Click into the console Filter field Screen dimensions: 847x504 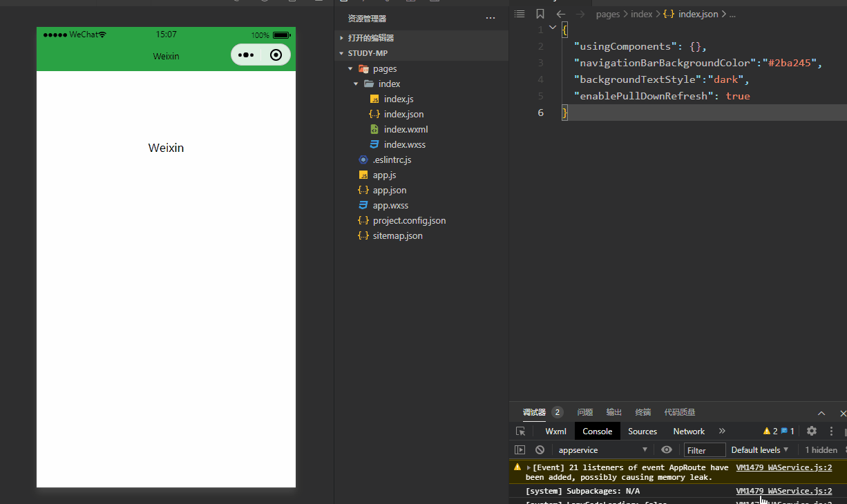(x=705, y=450)
